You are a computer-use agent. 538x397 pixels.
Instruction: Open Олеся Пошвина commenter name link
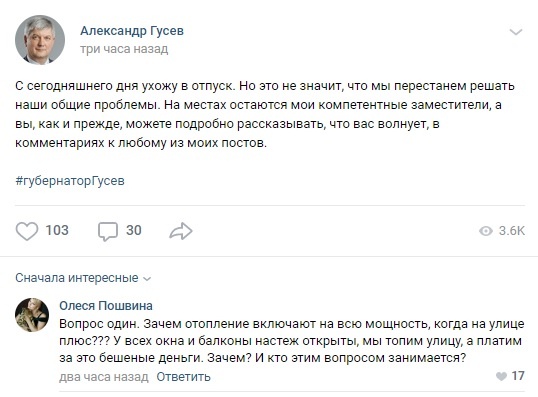pos(106,305)
